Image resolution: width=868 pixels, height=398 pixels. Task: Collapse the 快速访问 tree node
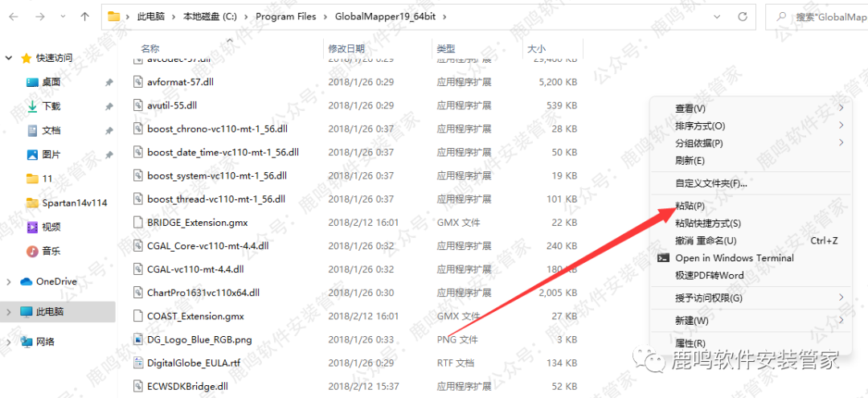pyautogui.click(x=8, y=58)
